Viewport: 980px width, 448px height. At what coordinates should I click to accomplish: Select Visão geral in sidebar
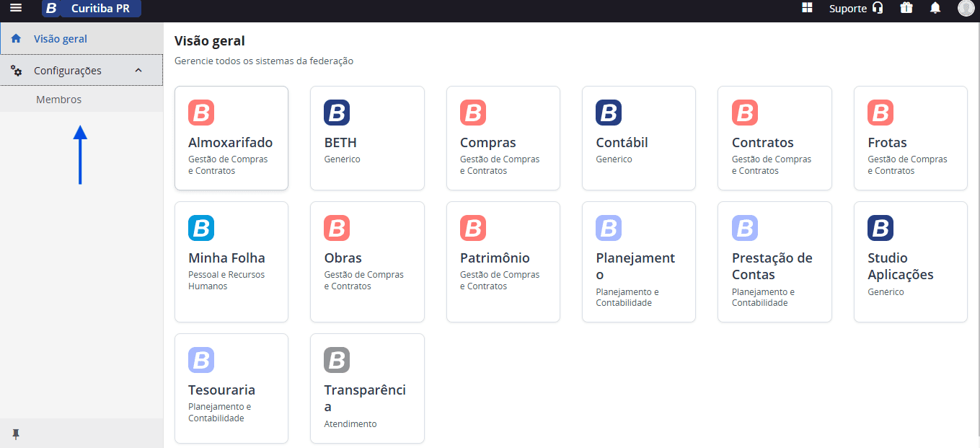(x=81, y=38)
